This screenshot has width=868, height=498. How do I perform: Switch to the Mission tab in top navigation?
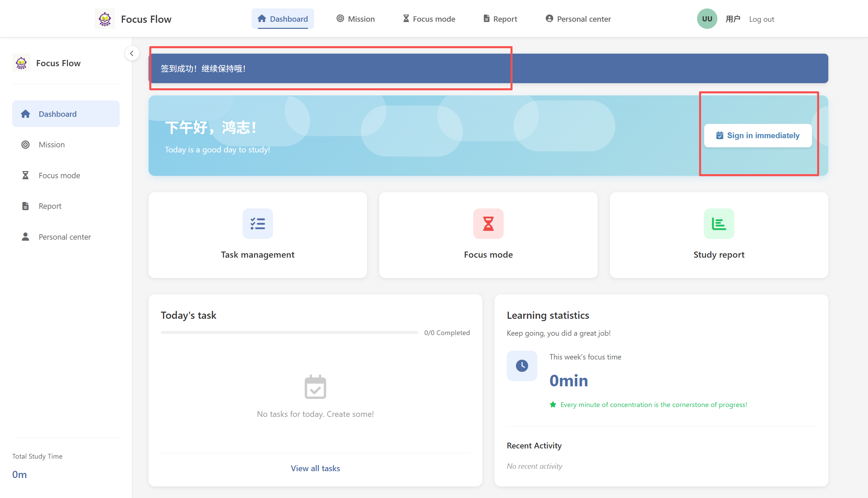(355, 19)
